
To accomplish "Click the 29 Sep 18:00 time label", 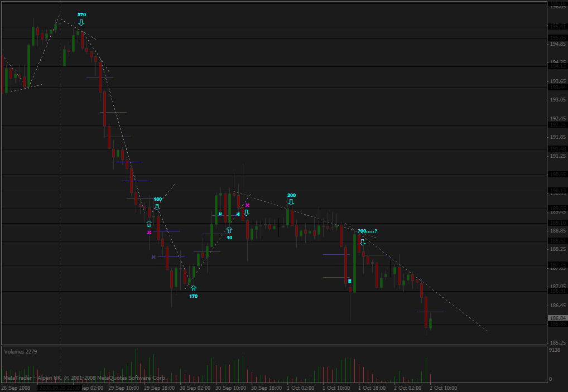I will (x=159, y=388).
